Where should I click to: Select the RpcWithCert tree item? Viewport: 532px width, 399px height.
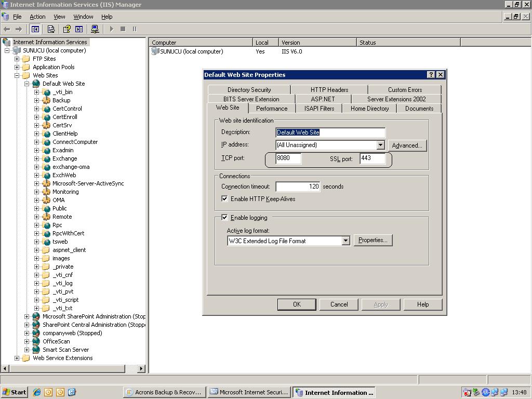click(68, 233)
